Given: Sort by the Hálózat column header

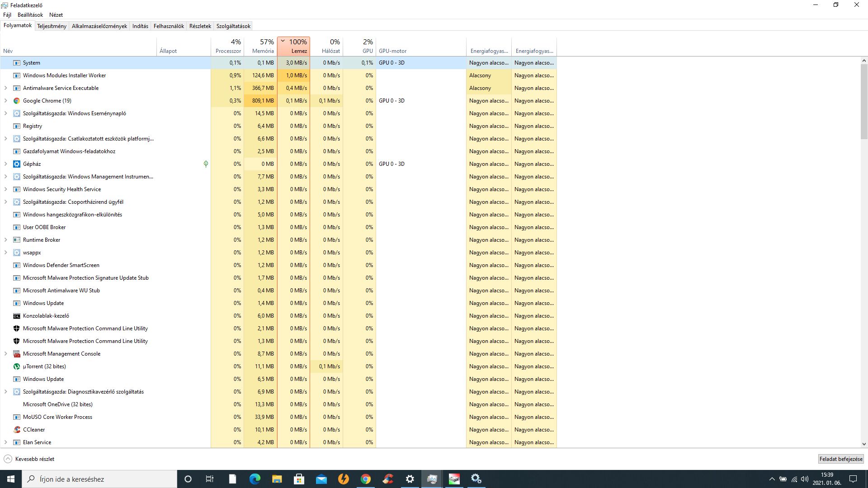Looking at the screenshot, I should (x=326, y=46).
